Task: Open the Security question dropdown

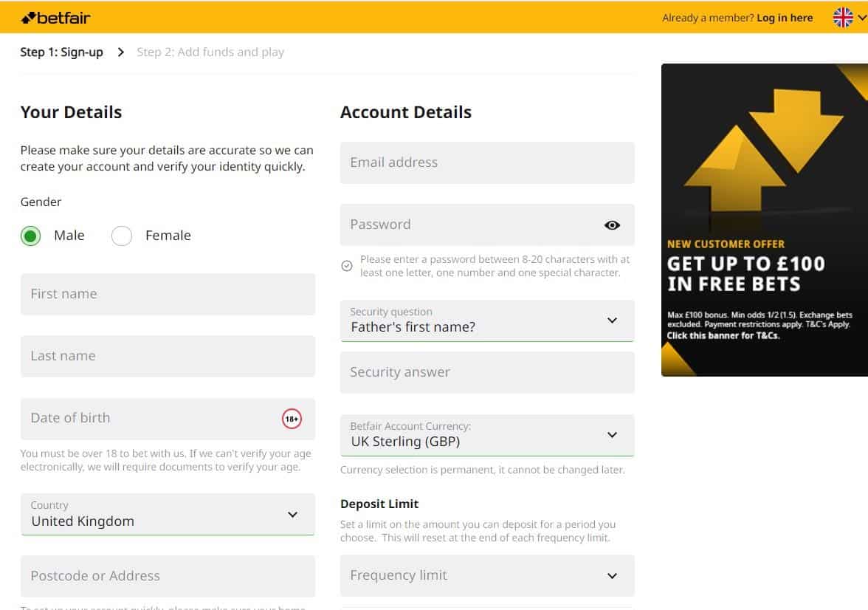Action: (487, 321)
